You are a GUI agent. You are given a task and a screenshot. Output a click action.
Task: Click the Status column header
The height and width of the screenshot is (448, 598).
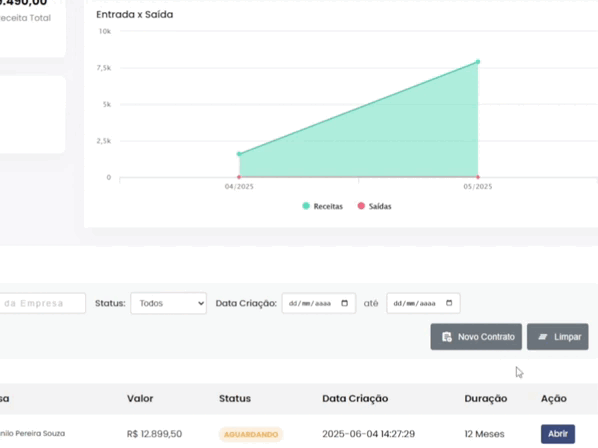(235, 398)
